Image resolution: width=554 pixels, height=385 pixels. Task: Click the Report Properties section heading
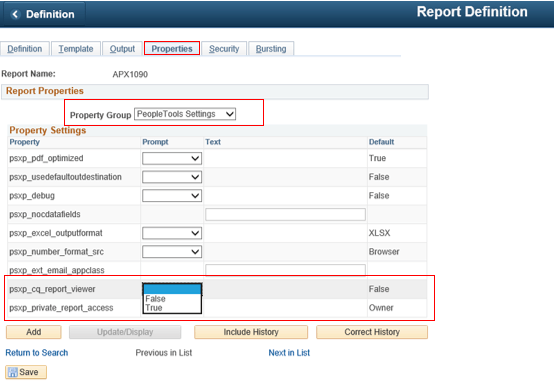[x=45, y=91]
